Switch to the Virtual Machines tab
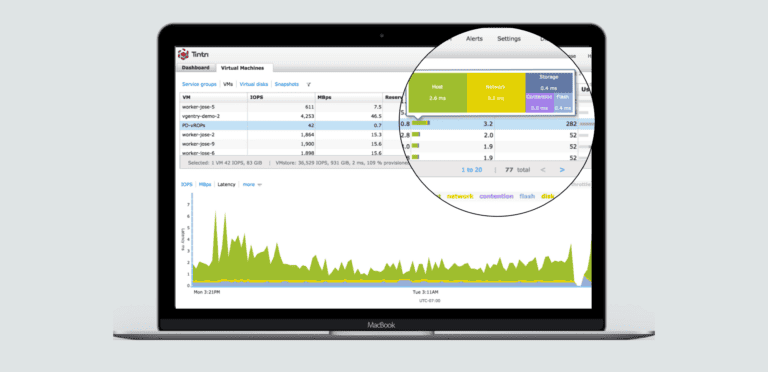The height and width of the screenshot is (372, 768). tap(242, 68)
